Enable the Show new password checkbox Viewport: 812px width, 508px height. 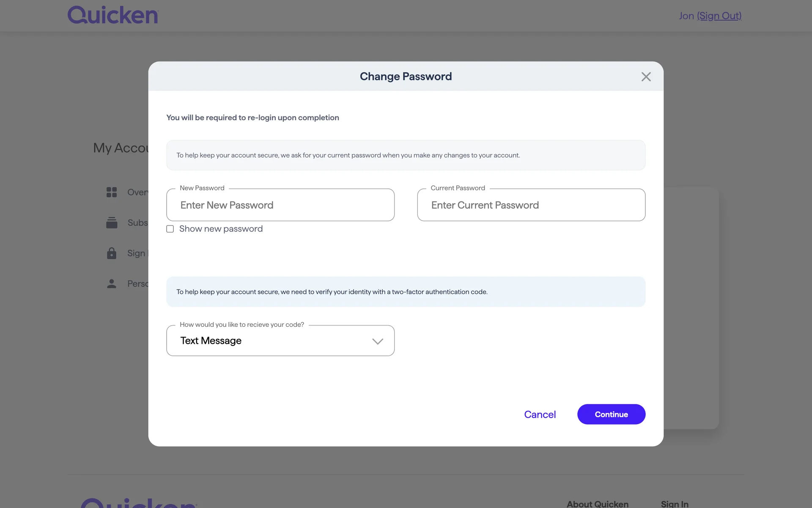tap(170, 229)
